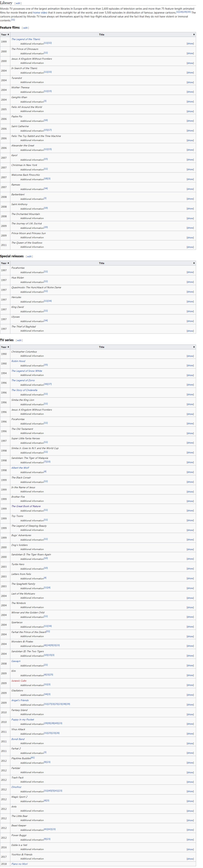Expand Hua Mulan additional information
Image resolution: width=203 pixels, height=868 pixels.
tap(190, 282)
